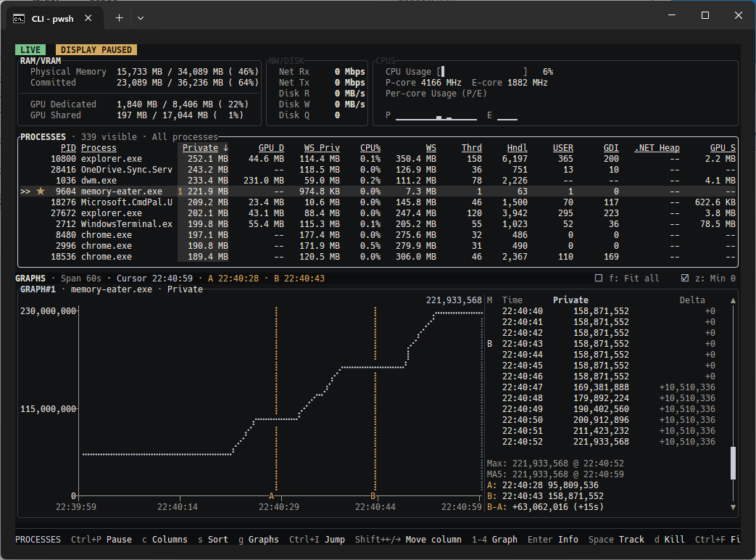The height and width of the screenshot is (560, 756).
Task: Click the 'Cursor 22:40:59' text
Action: [x=154, y=279]
